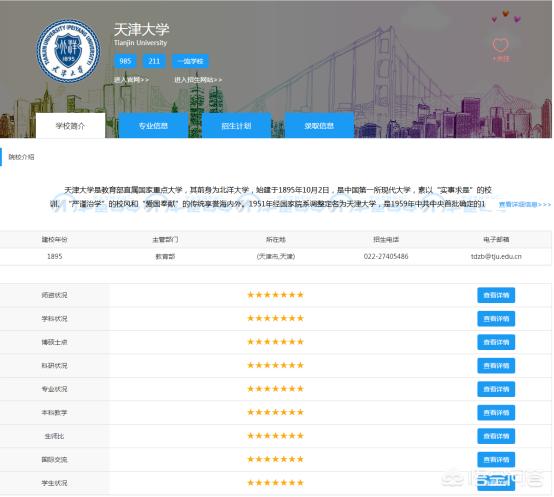Open the 录取信息 tab
This screenshot has height=497, width=554.
tap(319, 126)
